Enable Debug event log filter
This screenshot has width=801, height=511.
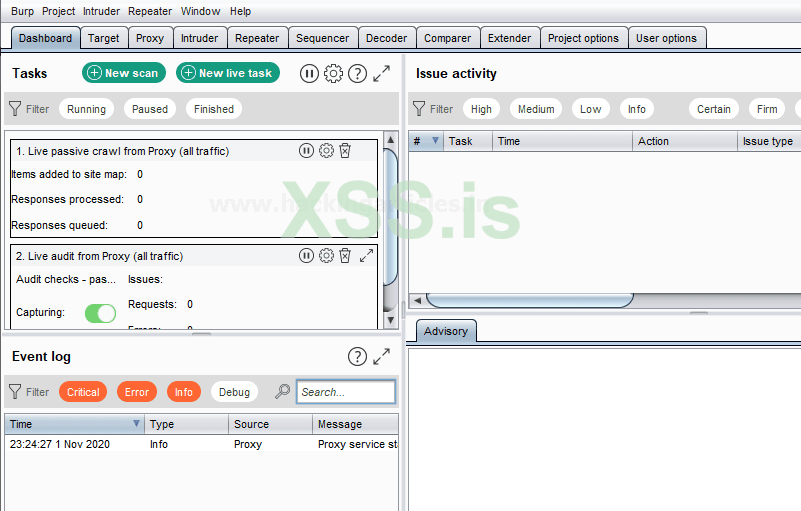pyautogui.click(x=234, y=392)
